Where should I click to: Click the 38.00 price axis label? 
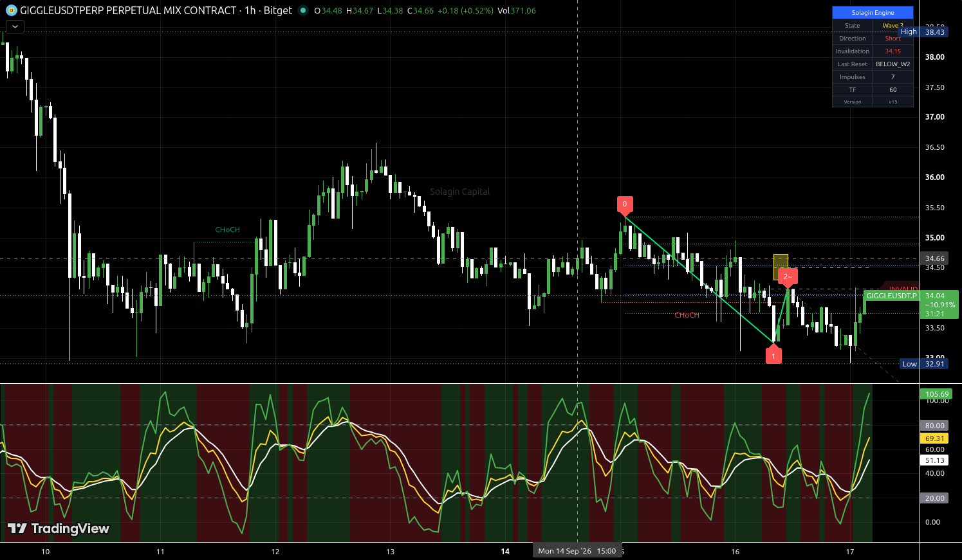[x=934, y=57]
